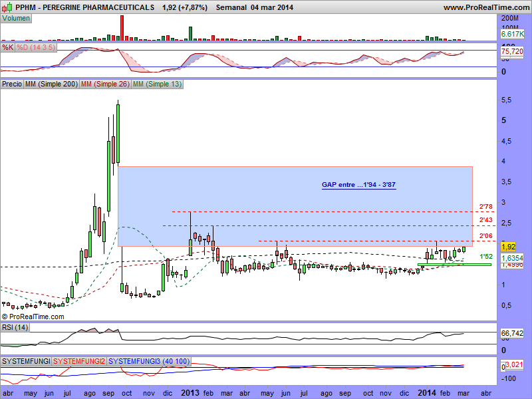Click the 4,5 label on the price axis

point(506,141)
